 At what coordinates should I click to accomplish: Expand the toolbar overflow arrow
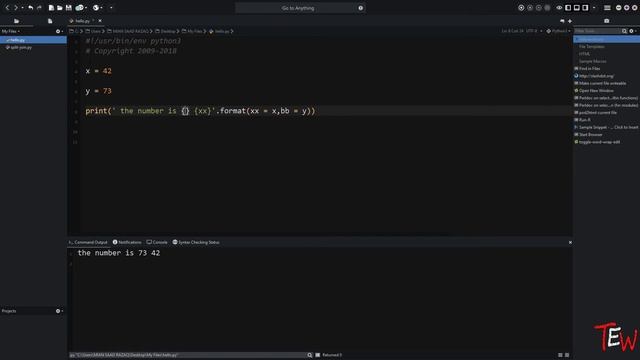111,8
